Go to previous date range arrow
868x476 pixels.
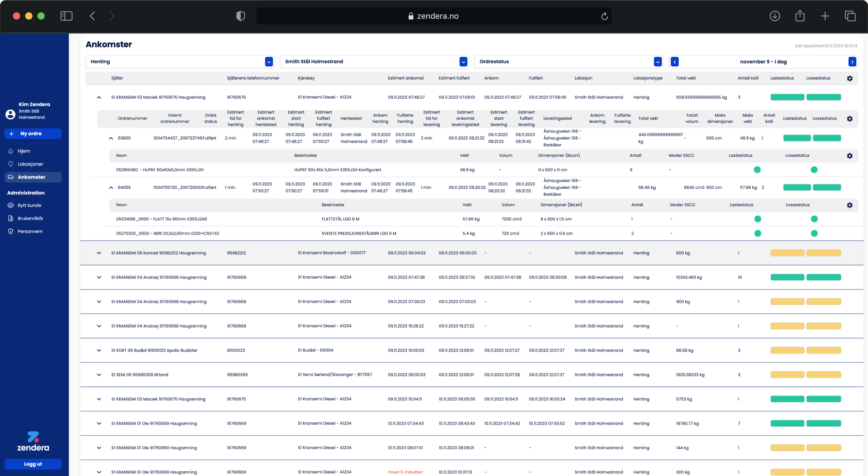[675, 62]
